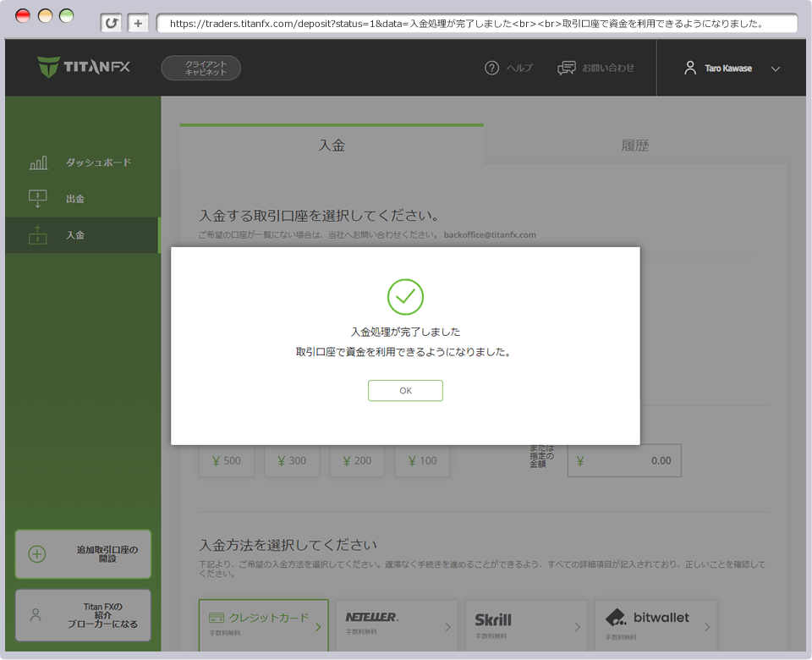The image size is (812, 660).
Task: Click the ヘルプ question mark icon
Action: (x=491, y=69)
